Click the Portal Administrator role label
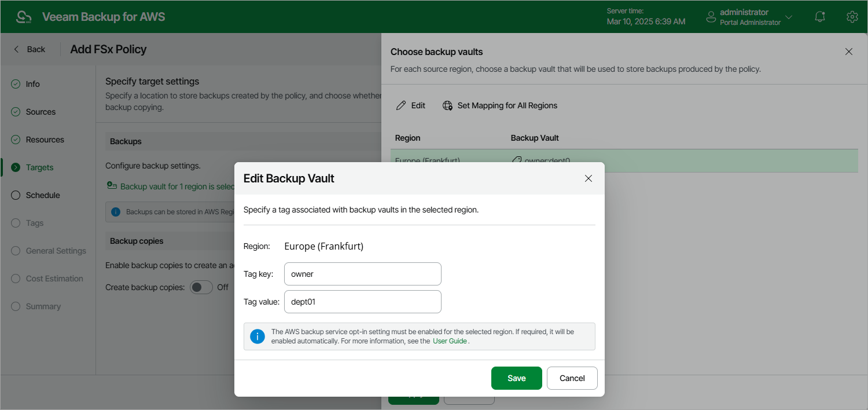The height and width of the screenshot is (410, 868). coord(751,23)
